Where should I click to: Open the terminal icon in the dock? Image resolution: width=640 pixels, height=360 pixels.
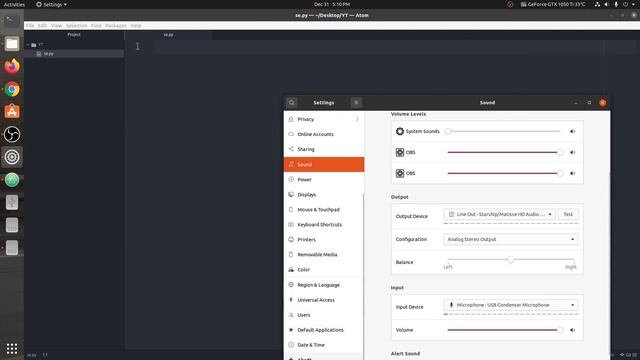pyautogui.click(x=12, y=20)
